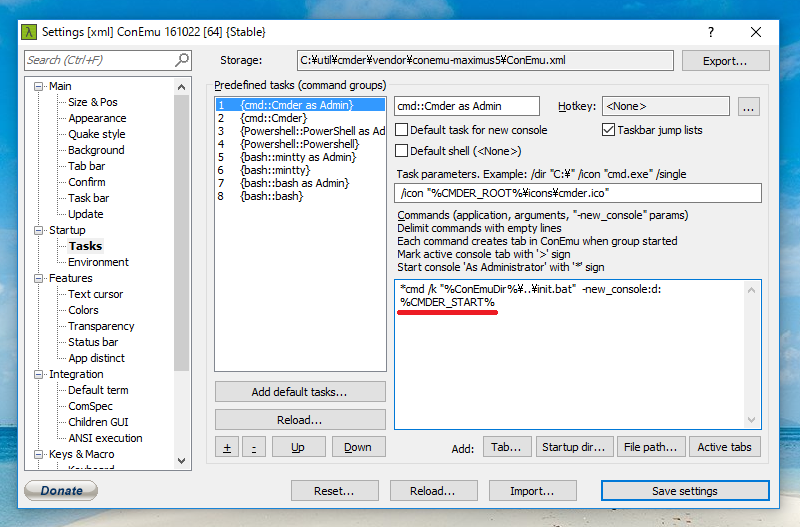Collapse the Keys & Macro node
Image resolution: width=800 pixels, height=527 pixels.
point(38,454)
